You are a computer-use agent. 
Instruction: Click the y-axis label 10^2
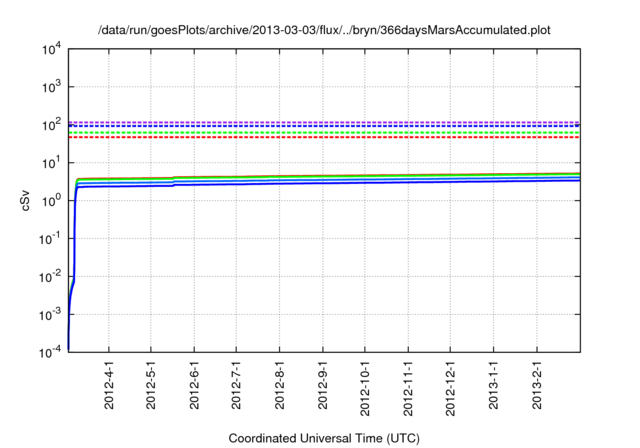(52, 124)
